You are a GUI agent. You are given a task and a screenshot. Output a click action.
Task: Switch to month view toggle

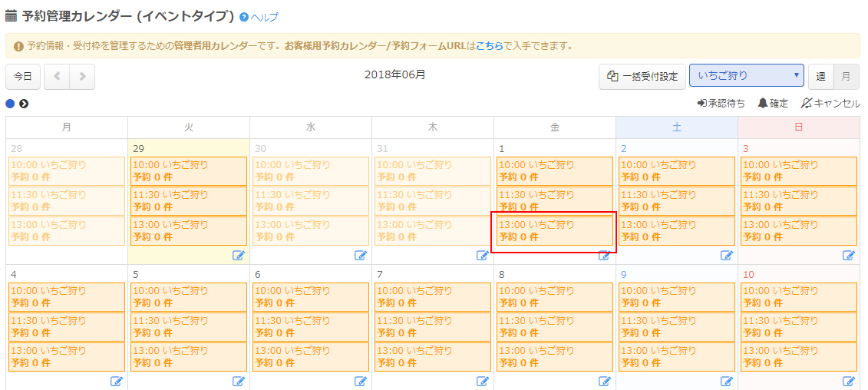[846, 77]
